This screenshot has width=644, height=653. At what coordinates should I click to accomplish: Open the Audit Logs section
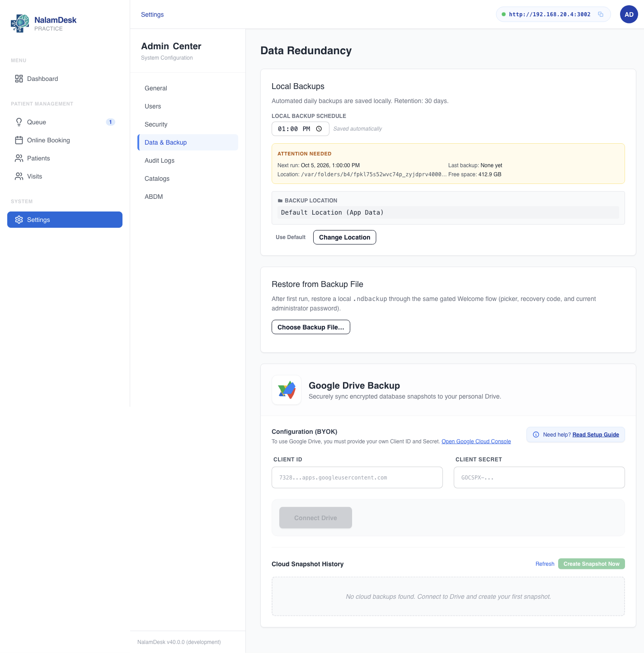tap(188, 160)
